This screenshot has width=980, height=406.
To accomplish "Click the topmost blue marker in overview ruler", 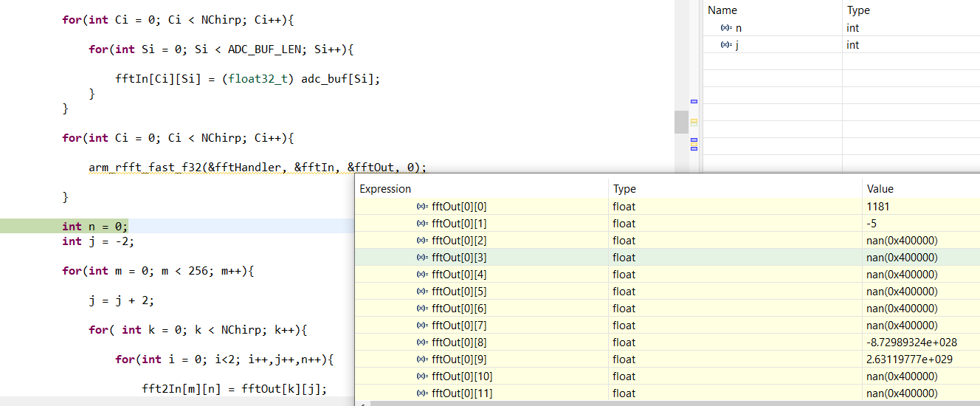I will click(694, 101).
